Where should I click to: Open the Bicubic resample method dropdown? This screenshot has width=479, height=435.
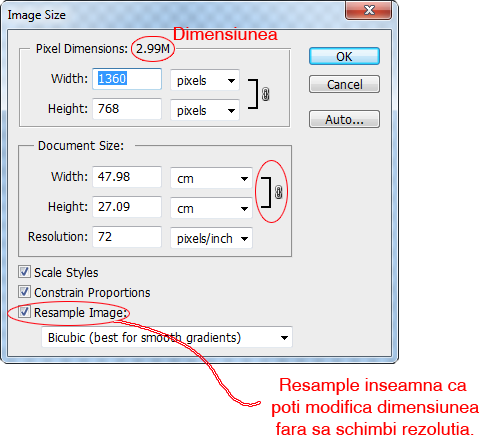pyautogui.click(x=167, y=337)
